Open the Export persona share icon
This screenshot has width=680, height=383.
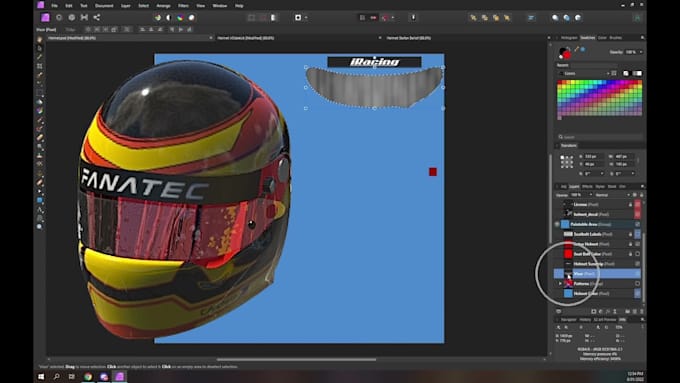tap(97, 17)
